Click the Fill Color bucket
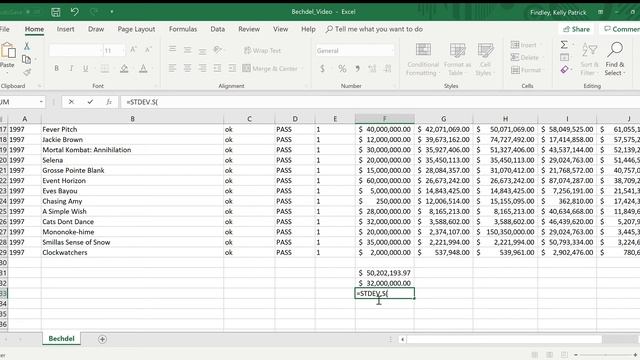Viewport: 640px width, 360px height. point(124,68)
